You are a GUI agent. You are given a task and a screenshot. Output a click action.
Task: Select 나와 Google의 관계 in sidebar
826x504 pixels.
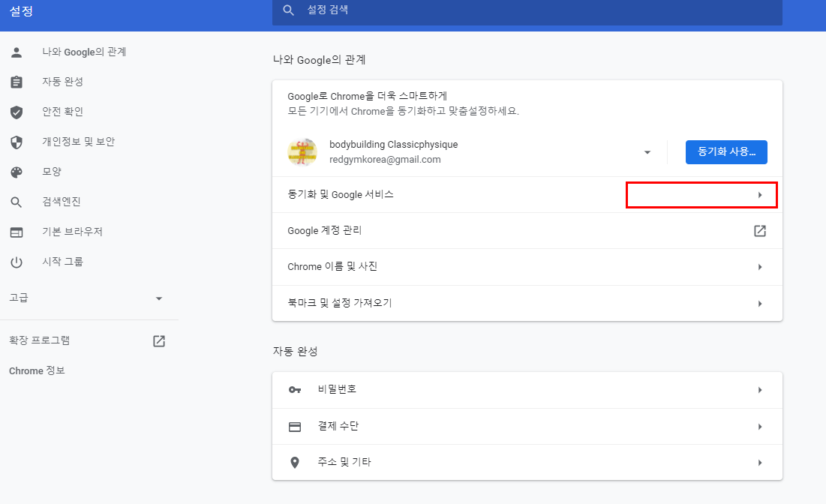[x=84, y=52]
